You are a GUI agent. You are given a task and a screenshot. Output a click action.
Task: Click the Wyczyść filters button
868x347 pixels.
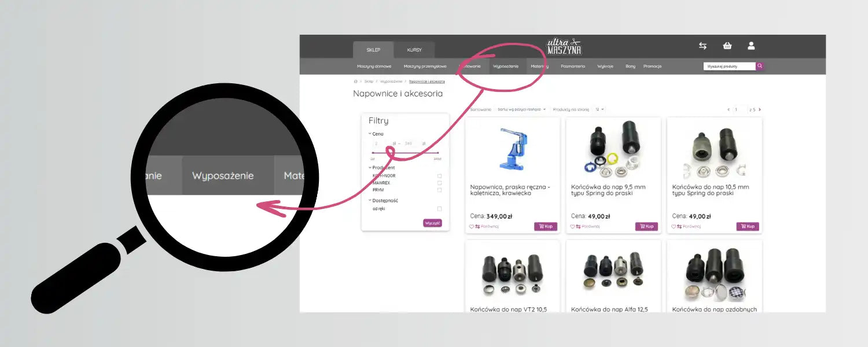coord(432,223)
